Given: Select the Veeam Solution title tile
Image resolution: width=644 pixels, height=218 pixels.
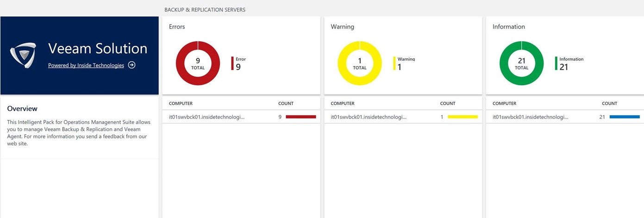Looking at the screenshot, I should tap(98, 49).
